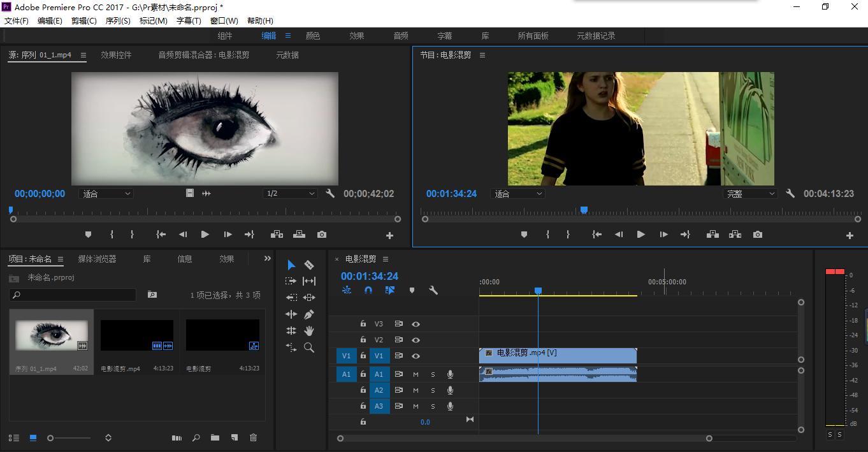
Task: Toggle timeline Snap magnet icon
Action: 368,290
